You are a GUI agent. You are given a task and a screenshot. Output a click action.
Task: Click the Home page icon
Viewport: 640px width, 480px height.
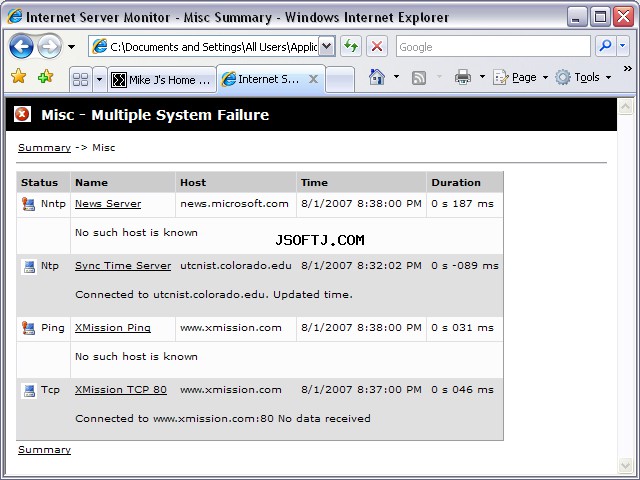(376, 77)
